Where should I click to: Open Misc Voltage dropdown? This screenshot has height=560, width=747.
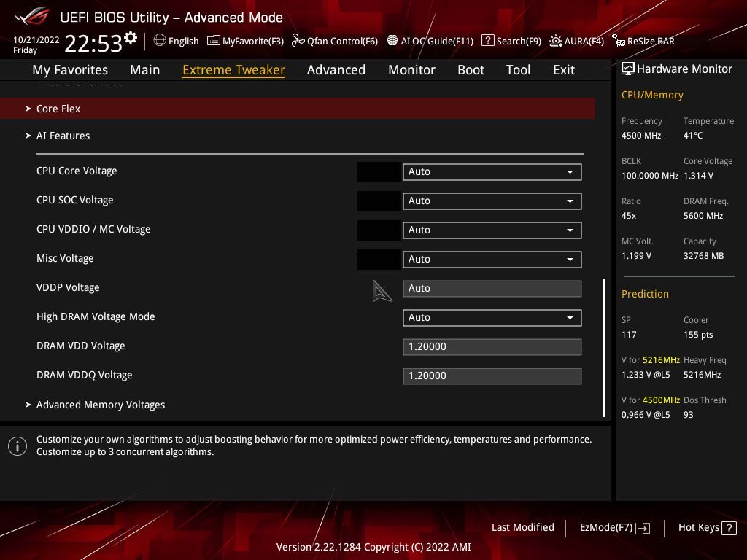point(492,260)
